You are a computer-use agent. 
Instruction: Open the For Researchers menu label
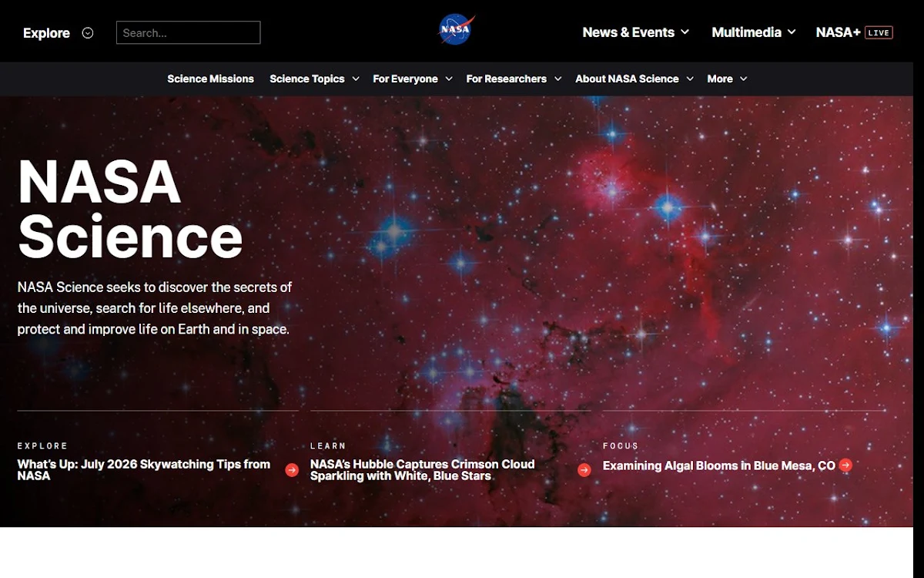coord(506,79)
